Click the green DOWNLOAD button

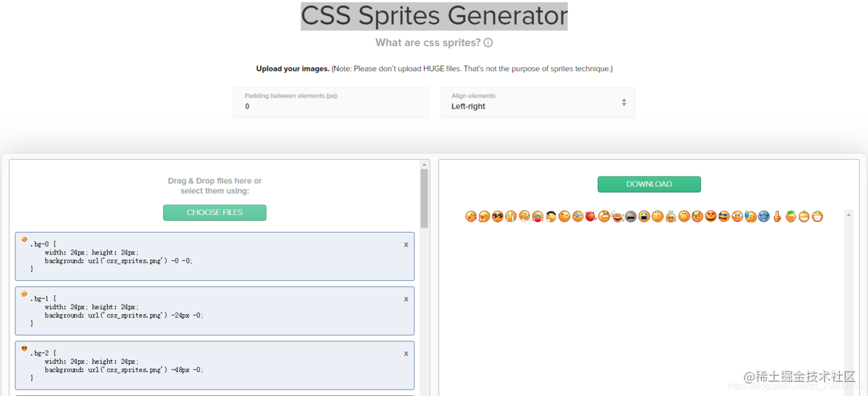pos(649,184)
